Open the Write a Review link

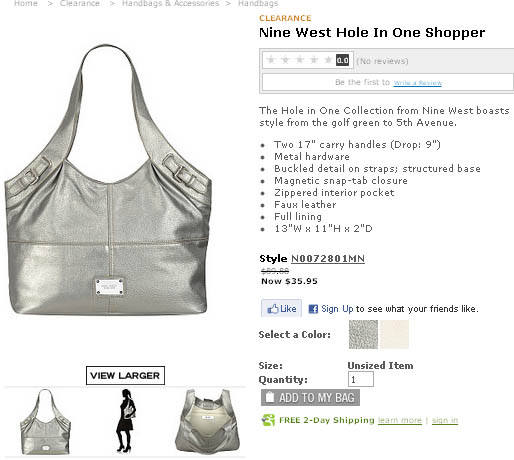[417, 83]
